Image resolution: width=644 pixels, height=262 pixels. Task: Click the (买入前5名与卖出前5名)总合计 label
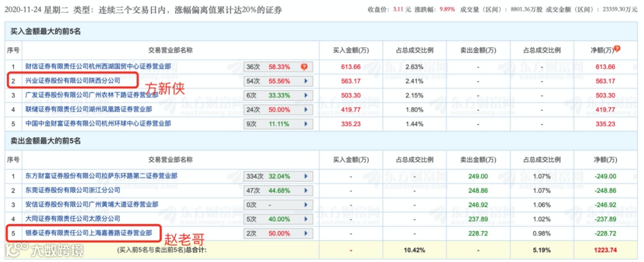coord(162,249)
